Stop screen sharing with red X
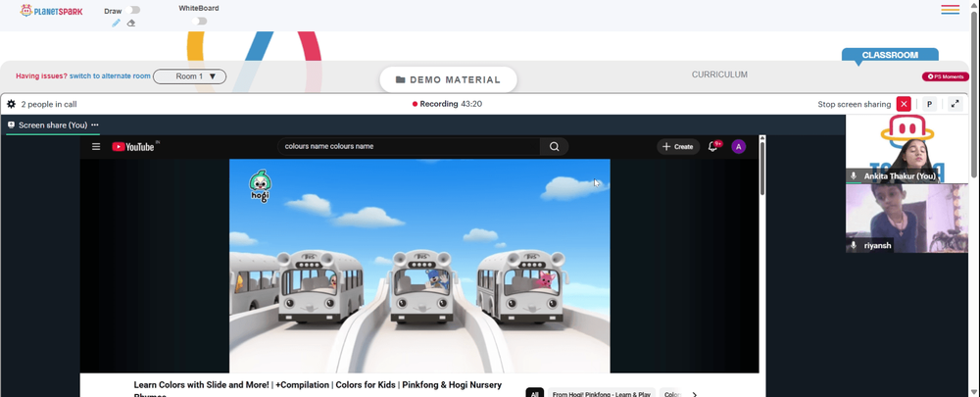Image resolution: width=980 pixels, height=397 pixels. (x=904, y=105)
